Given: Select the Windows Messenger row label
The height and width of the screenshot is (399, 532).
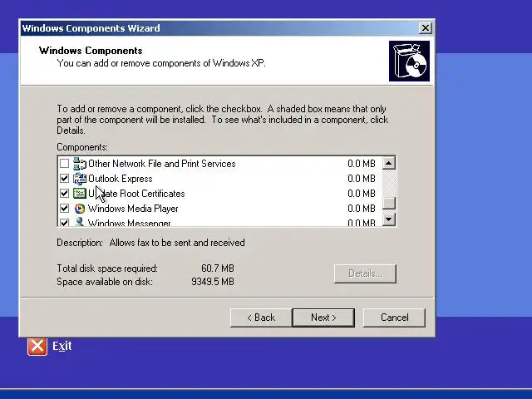Looking at the screenshot, I should click(x=130, y=223).
